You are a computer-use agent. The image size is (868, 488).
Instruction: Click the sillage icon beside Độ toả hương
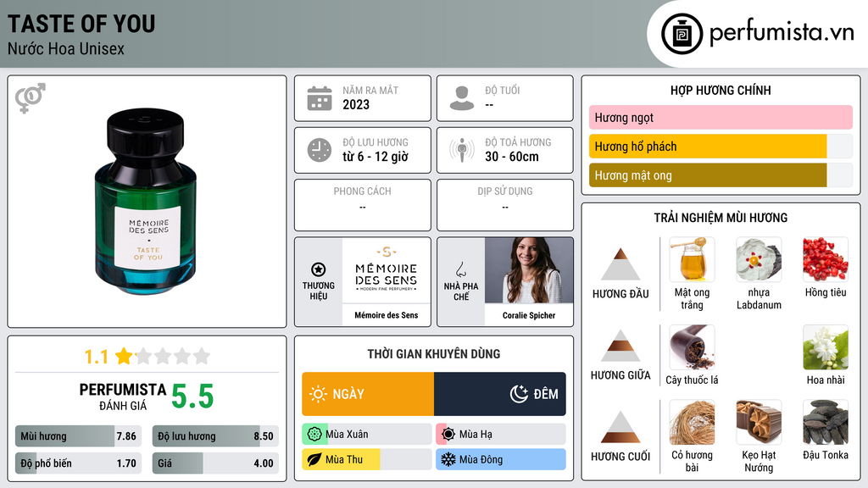click(462, 150)
